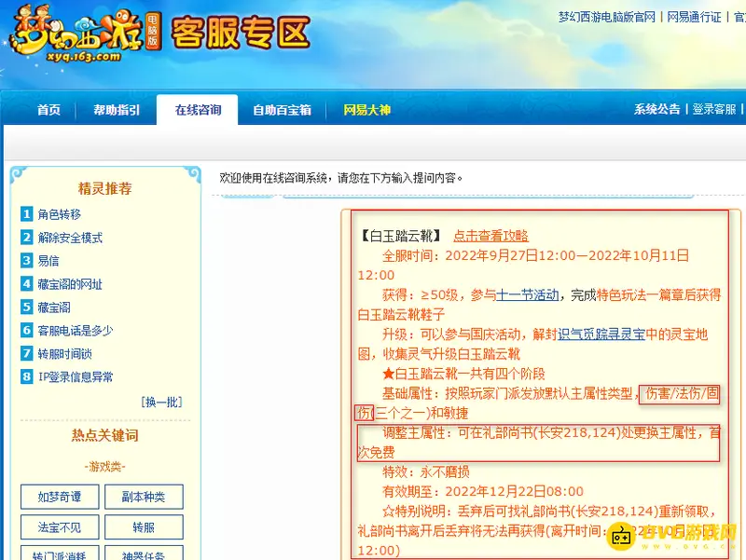Click 换一批 to refresh recommendations

point(161,403)
